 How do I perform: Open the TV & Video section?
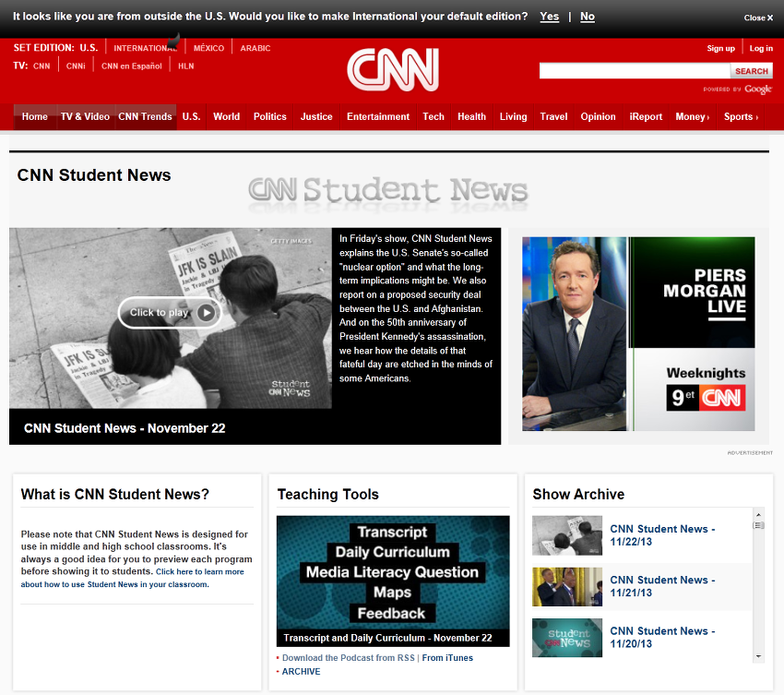85,116
